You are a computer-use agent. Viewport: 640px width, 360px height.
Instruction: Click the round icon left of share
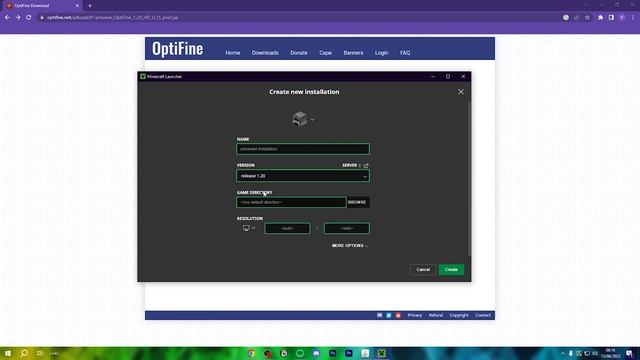click(x=566, y=18)
